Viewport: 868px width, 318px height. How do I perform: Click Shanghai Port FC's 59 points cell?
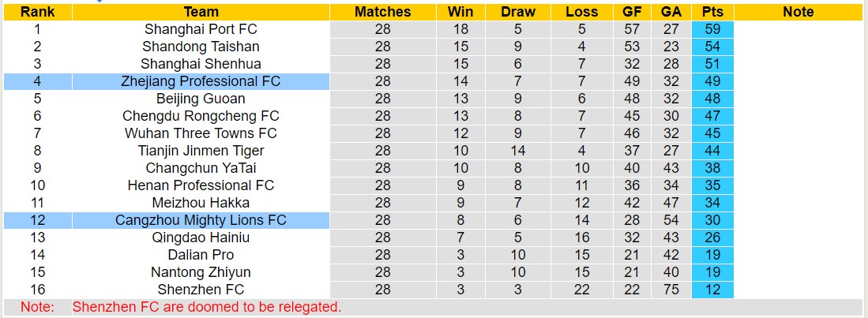click(x=712, y=29)
